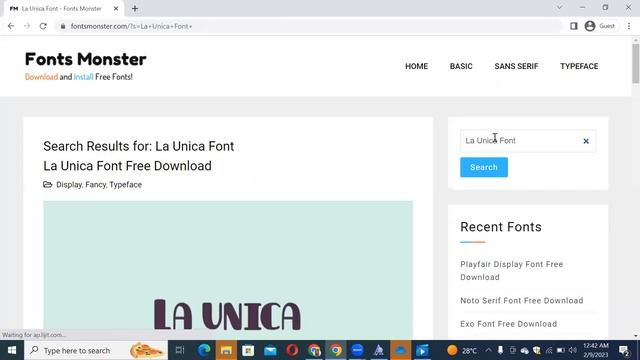Open Microsoft Store from taskbar

coord(248,350)
